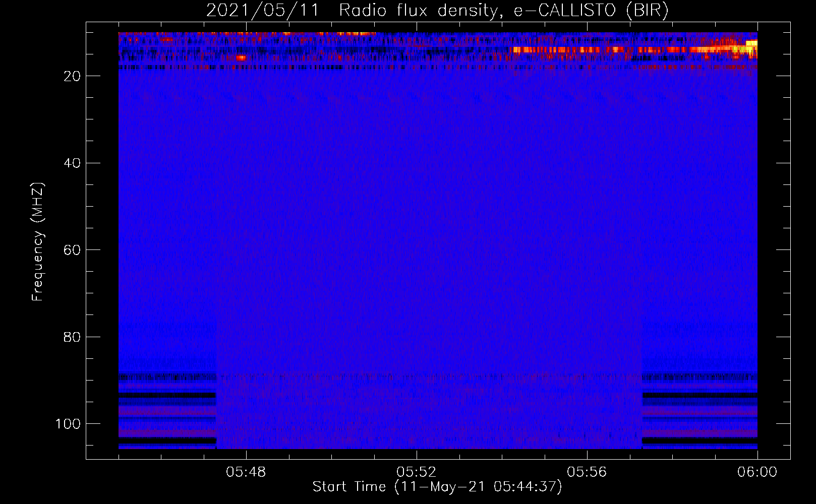Click the small red spot near 05:48 top

(241, 58)
